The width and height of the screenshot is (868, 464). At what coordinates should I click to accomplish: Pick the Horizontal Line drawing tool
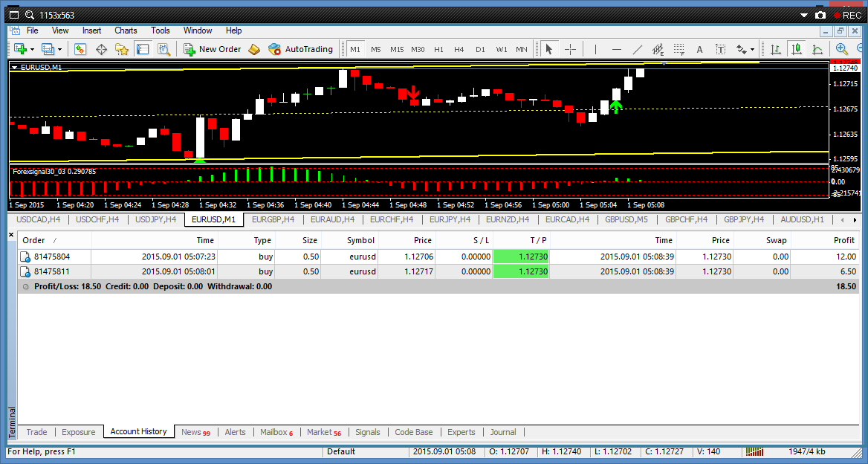tap(616, 49)
